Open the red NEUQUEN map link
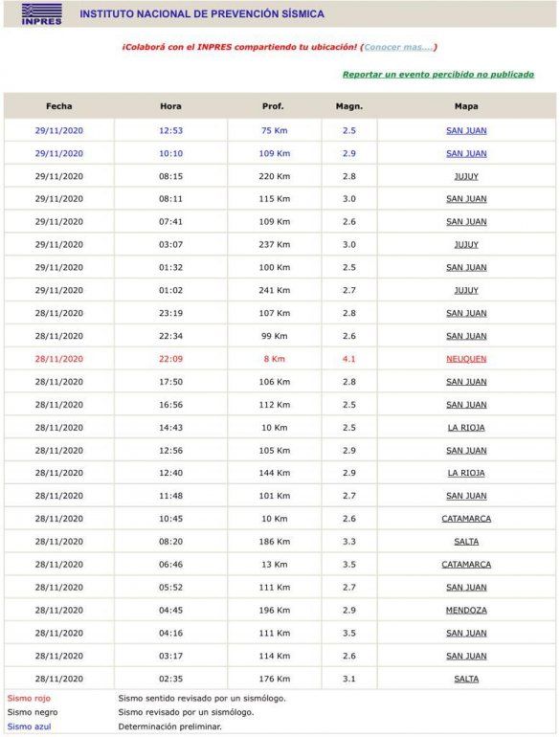Screen dimensions: 560x737 point(466,359)
